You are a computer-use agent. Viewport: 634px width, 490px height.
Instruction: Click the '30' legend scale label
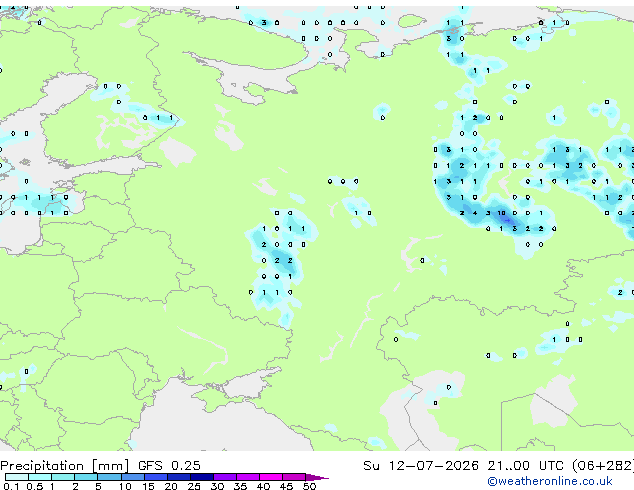tap(217, 486)
